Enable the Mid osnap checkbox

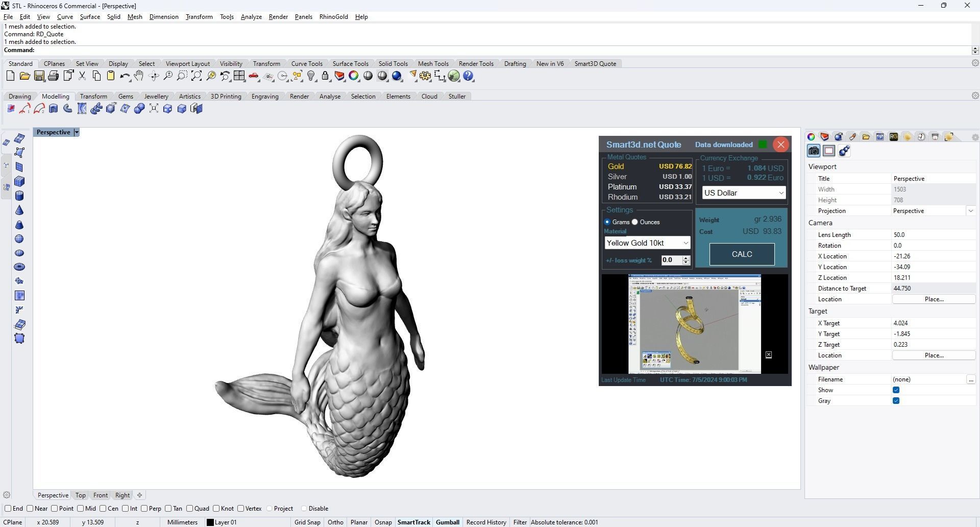[x=80, y=509]
